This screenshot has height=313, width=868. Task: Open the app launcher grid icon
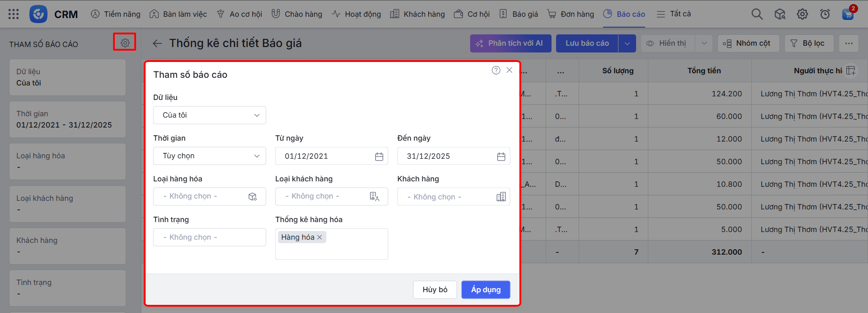pos(14,14)
